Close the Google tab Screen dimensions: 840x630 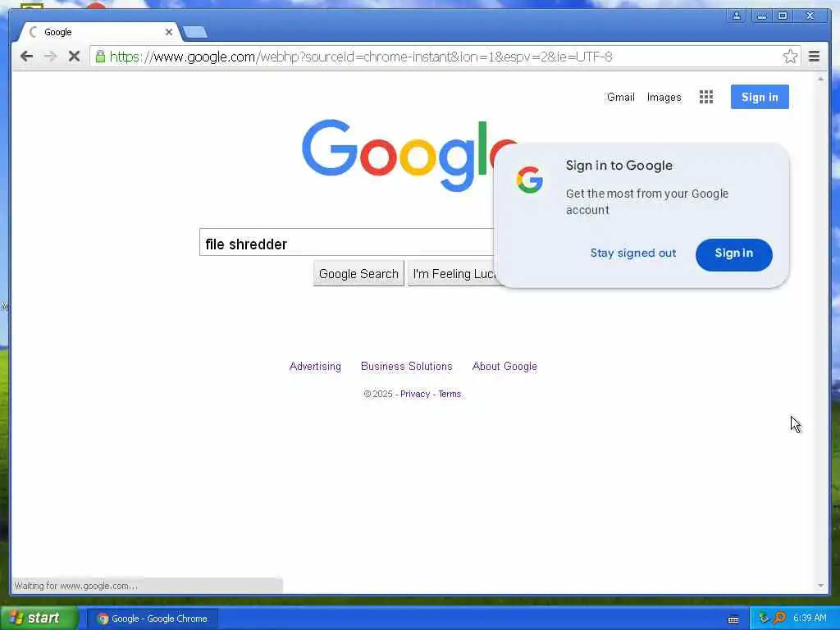tap(169, 32)
